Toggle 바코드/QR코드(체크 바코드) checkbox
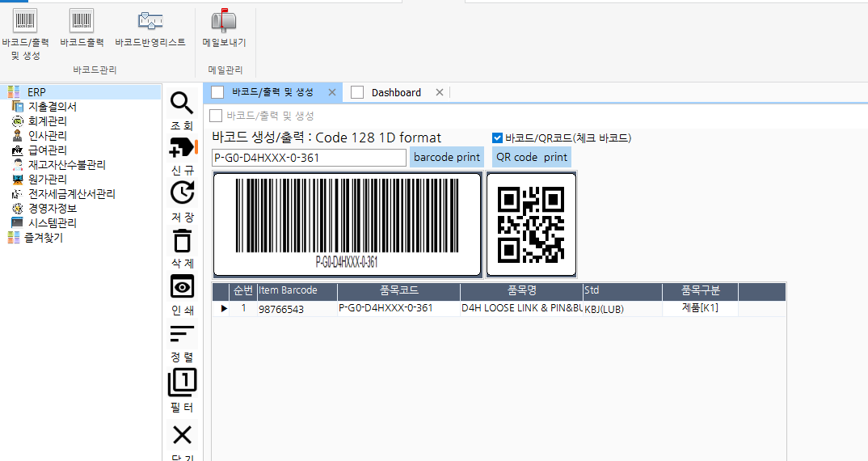Image resolution: width=868 pixels, height=461 pixels. 497,138
